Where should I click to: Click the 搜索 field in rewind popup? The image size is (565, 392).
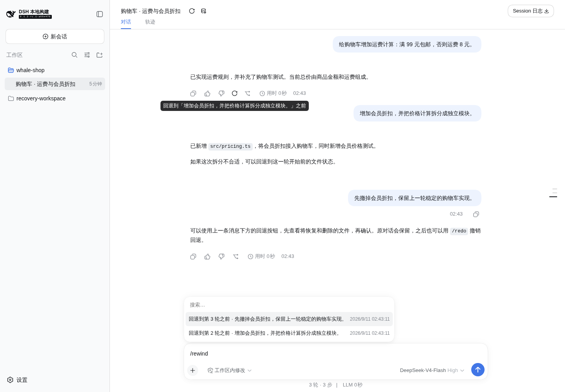click(x=289, y=305)
